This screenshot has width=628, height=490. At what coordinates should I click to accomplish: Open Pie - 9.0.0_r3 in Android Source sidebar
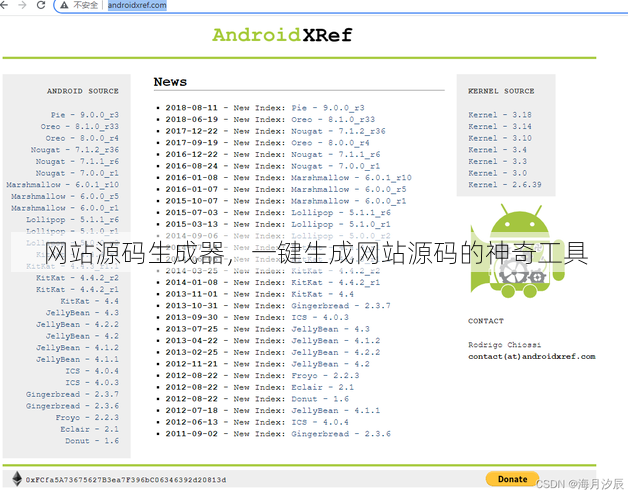click(85, 115)
